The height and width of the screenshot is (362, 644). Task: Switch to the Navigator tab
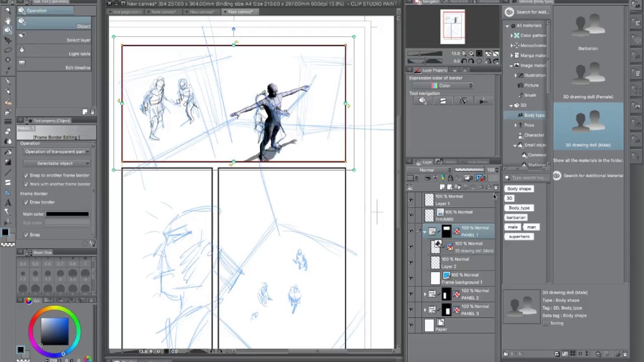pos(427,2)
